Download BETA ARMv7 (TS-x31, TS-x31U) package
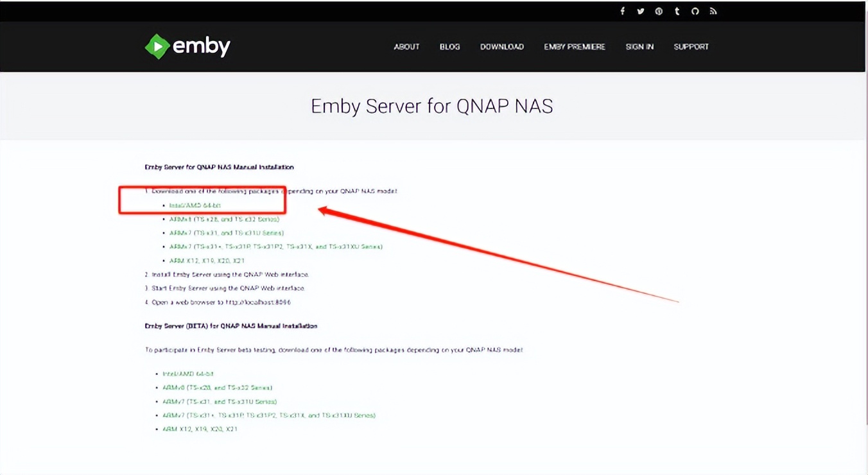Screen dimensions: 868x475 [x=220, y=401]
